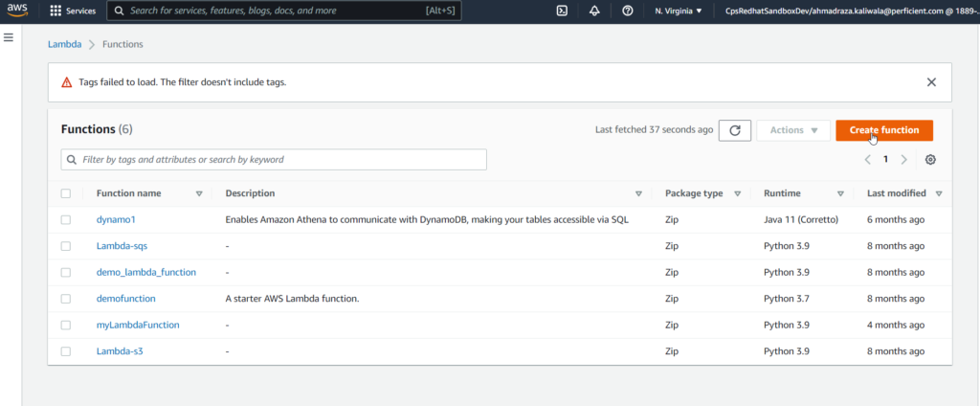980x406 pixels.
Task: Click the Runtime column header
Action: (782, 193)
